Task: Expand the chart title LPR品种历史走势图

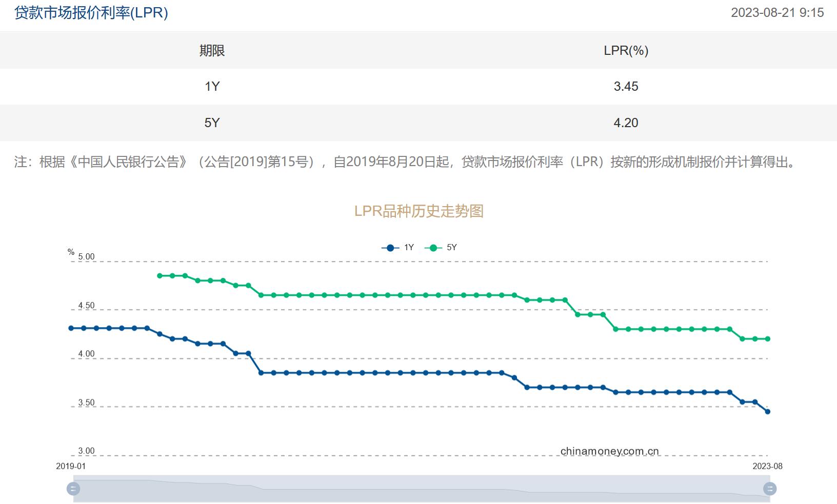Action: [x=420, y=210]
